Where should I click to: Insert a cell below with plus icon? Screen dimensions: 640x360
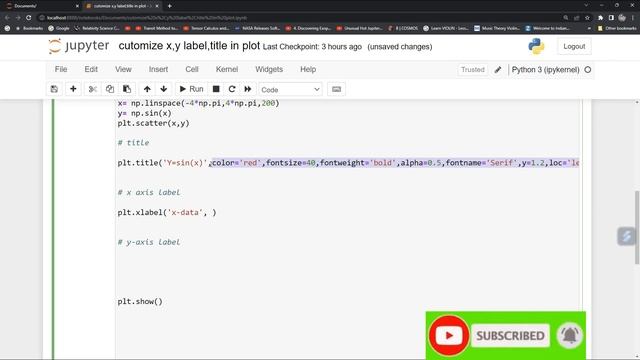[73, 89]
